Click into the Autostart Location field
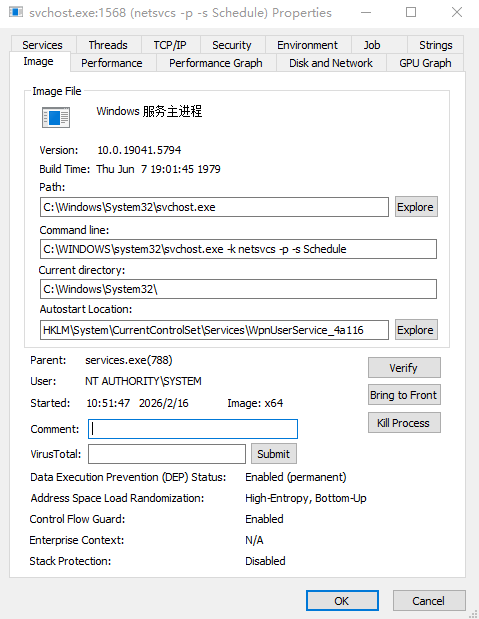Viewport: 479px width, 619px height. (214, 330)
